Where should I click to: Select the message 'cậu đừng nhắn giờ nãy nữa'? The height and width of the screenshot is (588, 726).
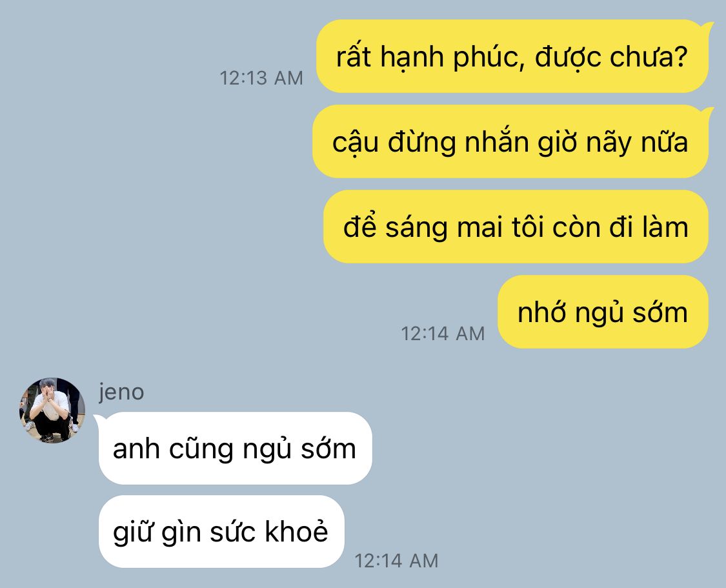[510, 142]
